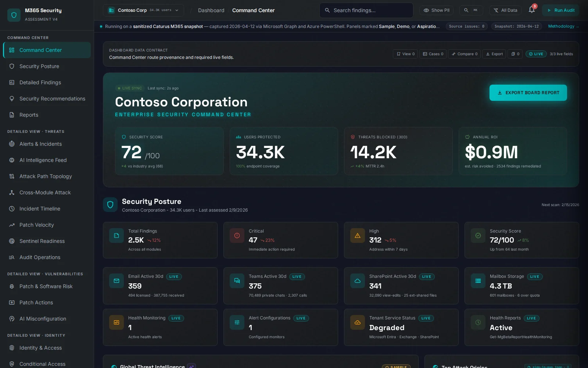
Task: Click the Security Score shield icon in hero
Action: (124, 137)
